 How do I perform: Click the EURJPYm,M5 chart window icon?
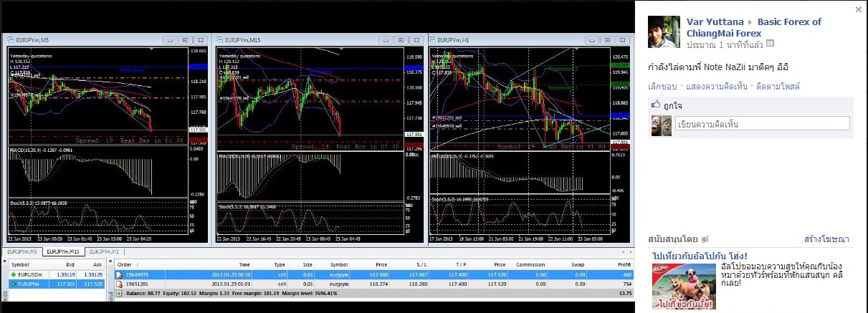pyautogui.click(x=10, y=40)
